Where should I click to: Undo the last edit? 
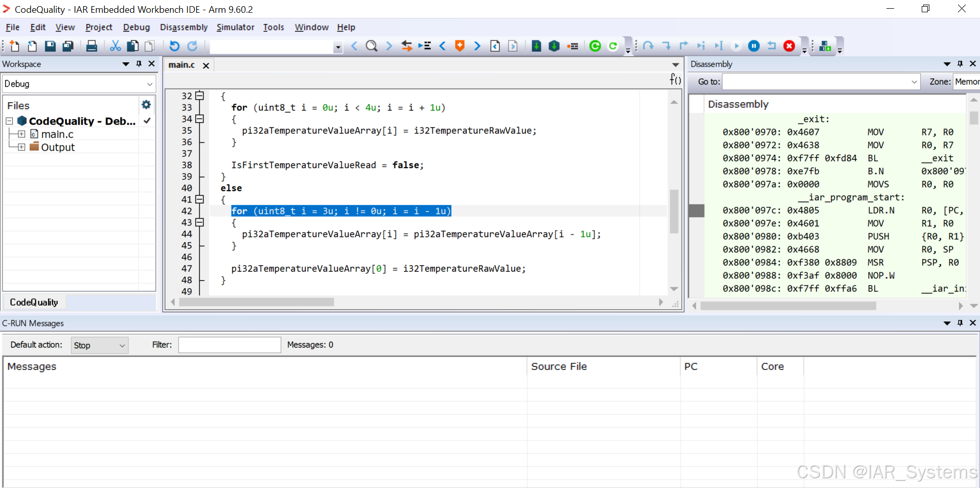coord(174,46)
